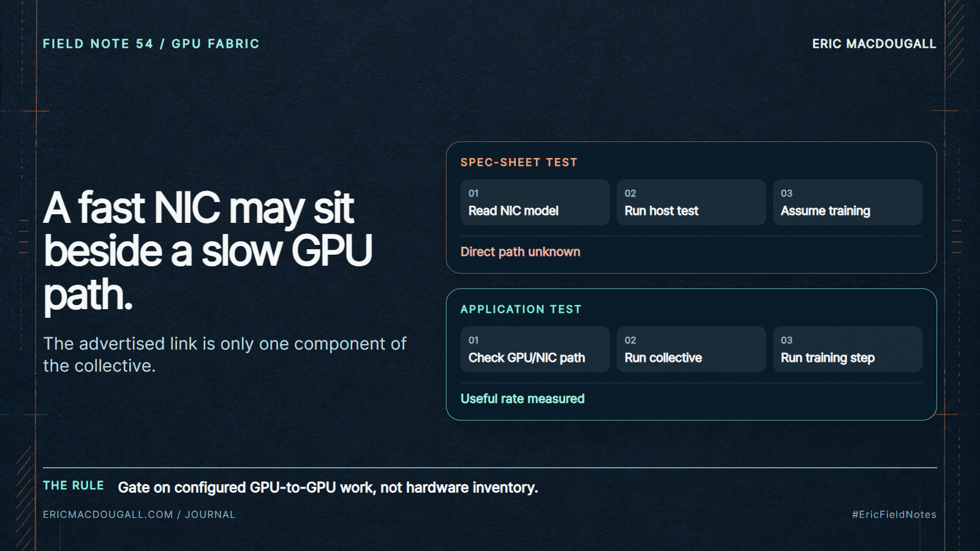
Task: Open the ERICMACDOUGALL.COM / JOURNAL link
Action: pos(139,515)
